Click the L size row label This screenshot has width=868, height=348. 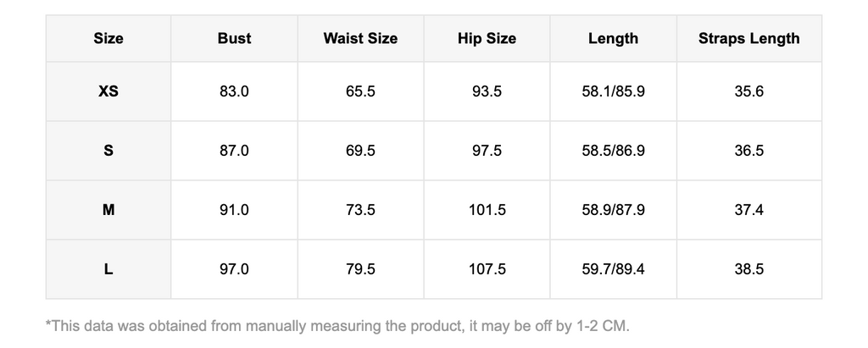(108, 269)
